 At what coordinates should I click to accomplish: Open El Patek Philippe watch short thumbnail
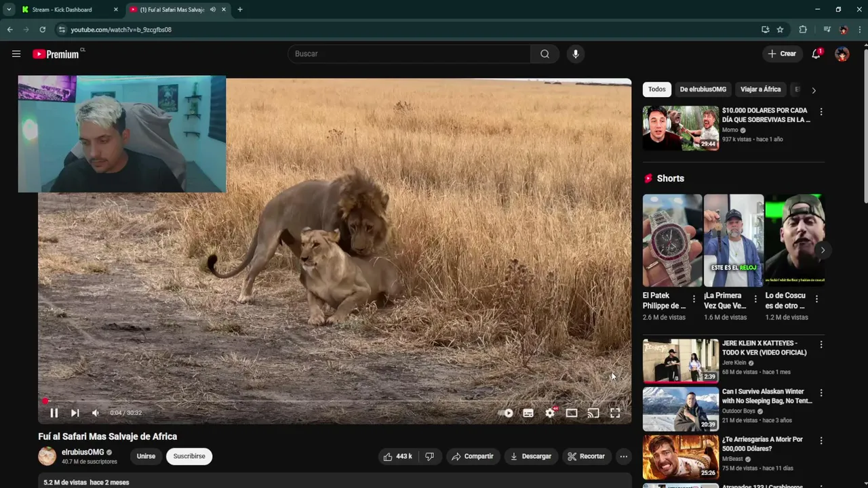[672, 240]
